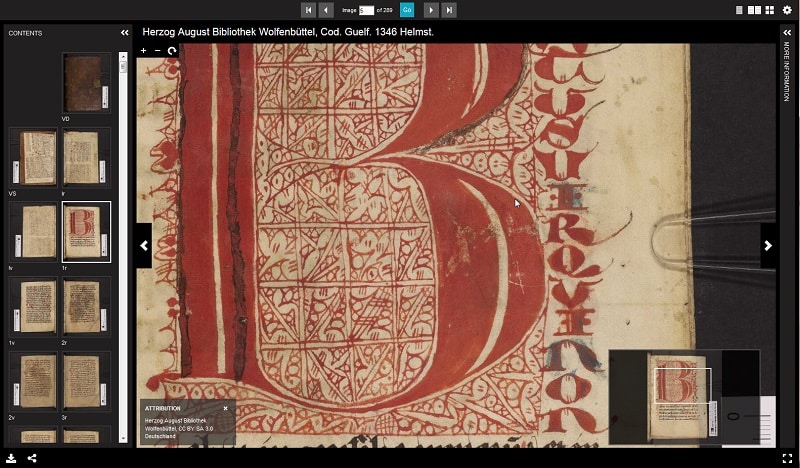
Task: Switch to single page view
Action: pos(739,10)
